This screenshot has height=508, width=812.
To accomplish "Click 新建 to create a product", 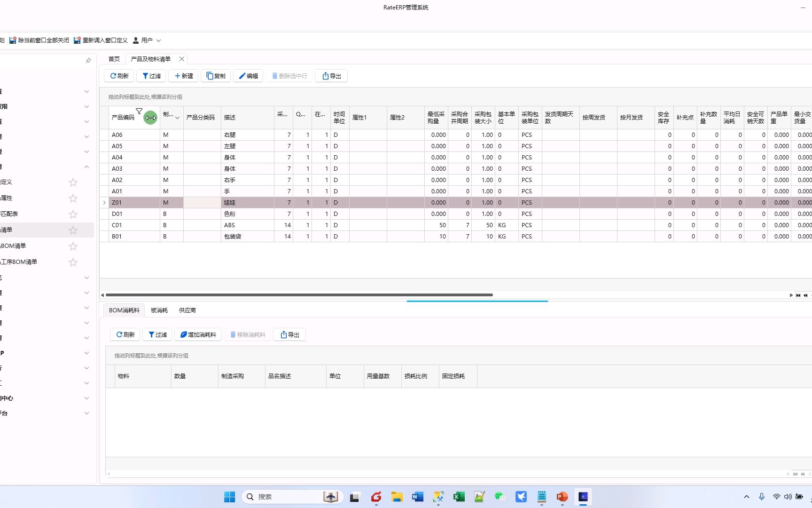I will (x=184, y=76).
